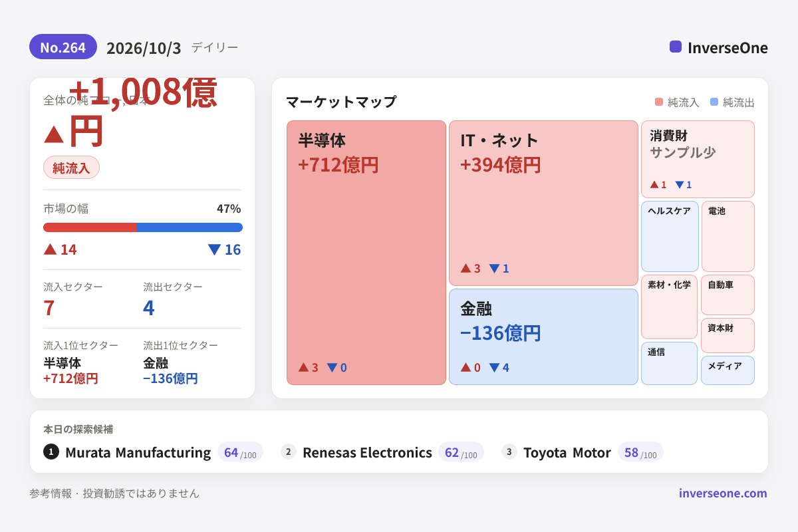Screen dimensions: 798x532
Task: Select the 通信 treemap tile
Action: pos(670,363)
